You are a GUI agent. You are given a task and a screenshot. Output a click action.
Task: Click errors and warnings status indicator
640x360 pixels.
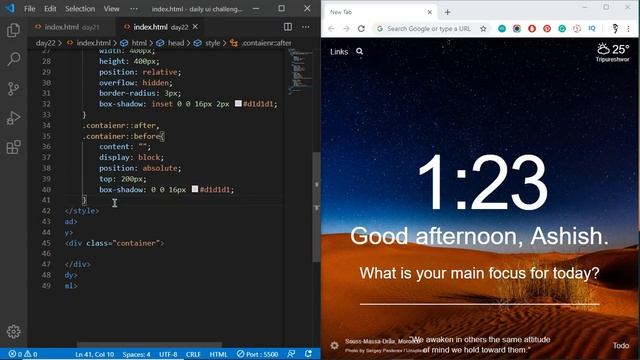tap(23, 354)
